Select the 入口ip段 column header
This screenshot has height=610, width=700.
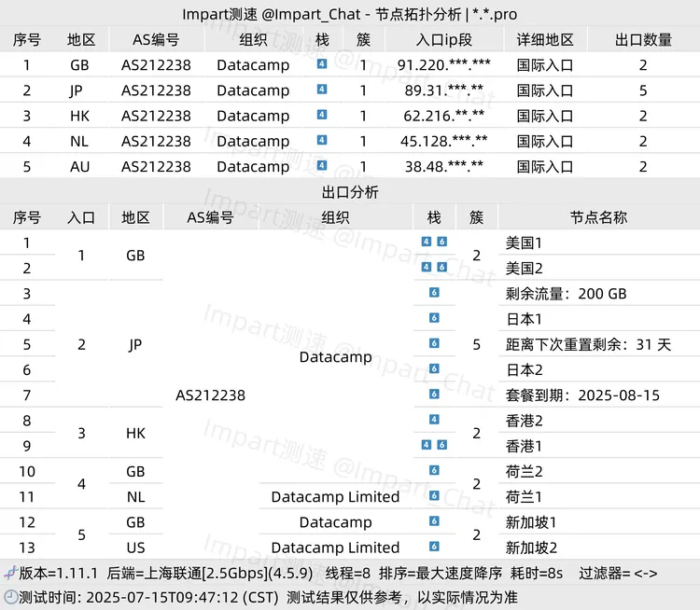click(x=444, y=39)
